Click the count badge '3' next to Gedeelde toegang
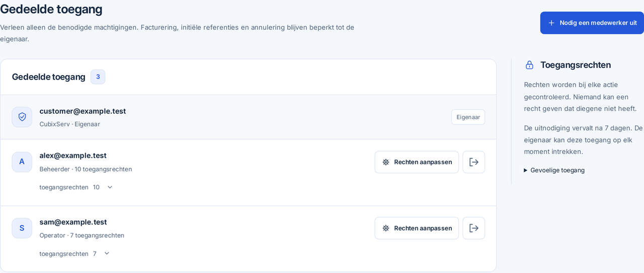 (x=98, y=77)
